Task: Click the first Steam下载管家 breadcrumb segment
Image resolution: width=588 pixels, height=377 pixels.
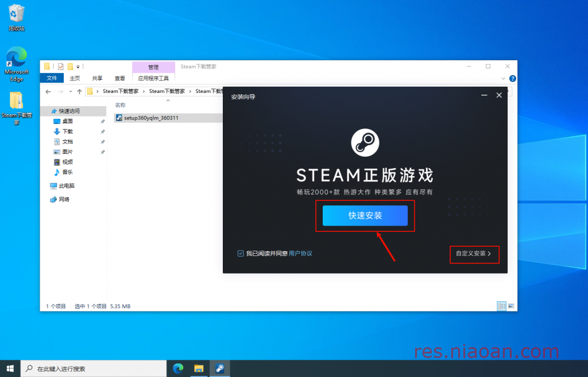Action: click(x=121, y=91)
